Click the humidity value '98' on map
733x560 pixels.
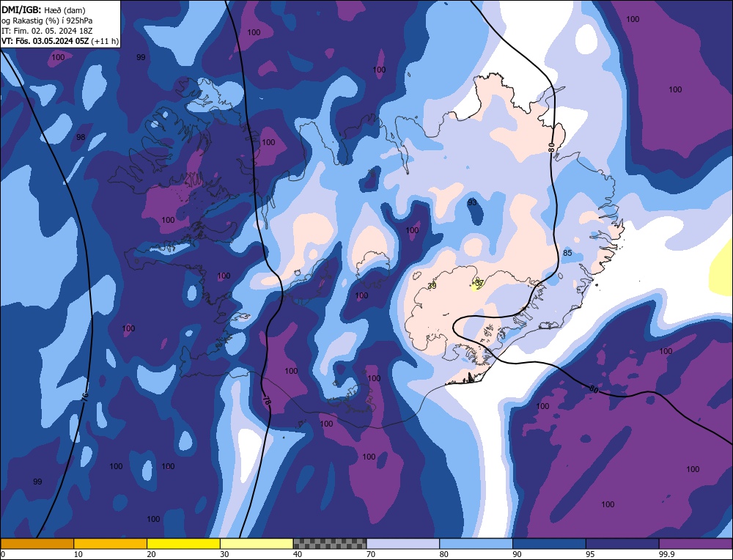coord(81,137)
